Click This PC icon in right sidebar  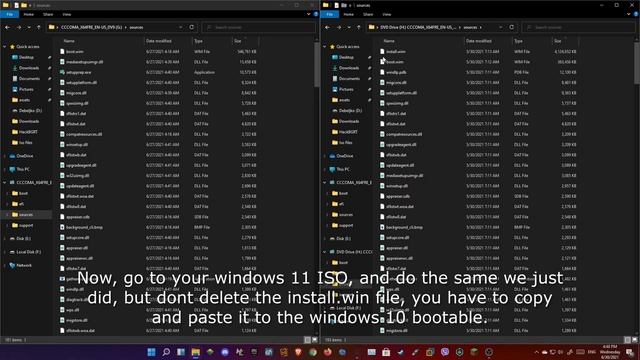332,169
